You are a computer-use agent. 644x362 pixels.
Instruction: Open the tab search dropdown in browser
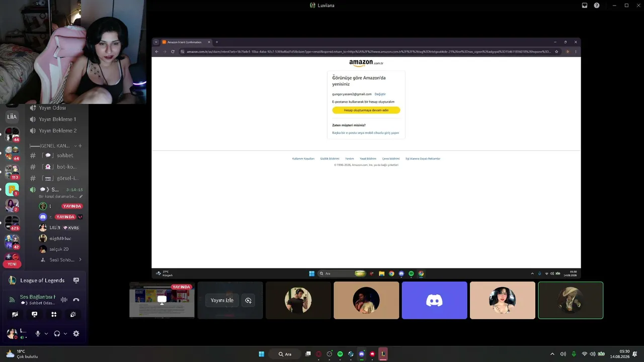[156, 42]
